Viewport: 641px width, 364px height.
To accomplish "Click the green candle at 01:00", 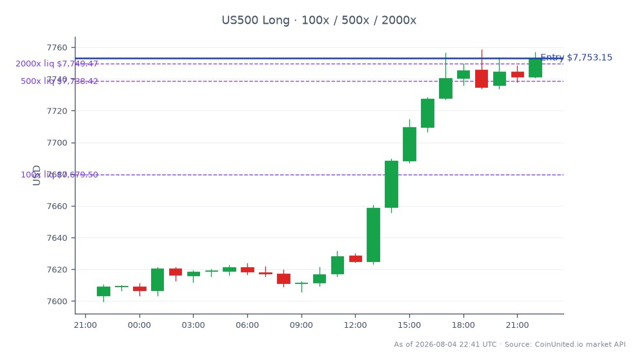I will (x=158, y=280).
